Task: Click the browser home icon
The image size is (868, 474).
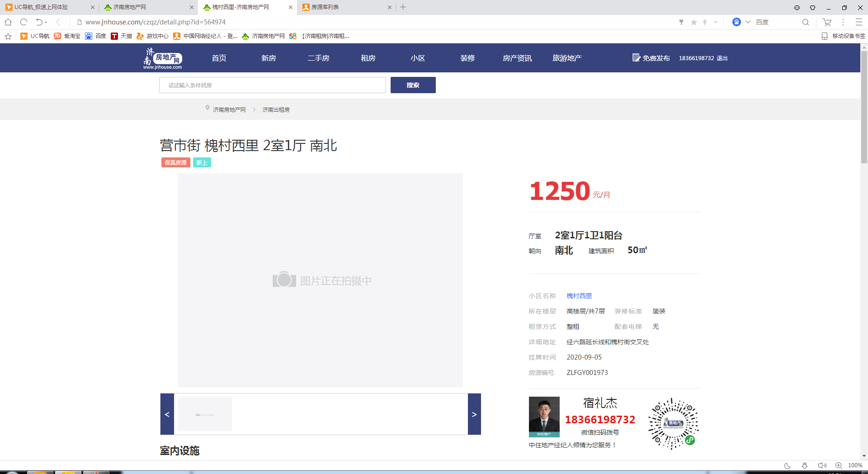Action: 8,22
